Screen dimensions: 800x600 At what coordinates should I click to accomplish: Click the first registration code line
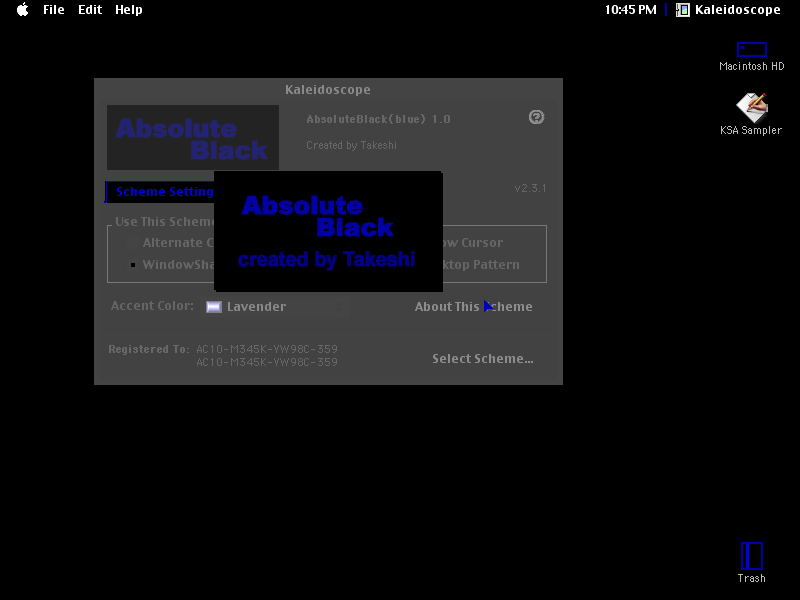click(x=267, y=349)
